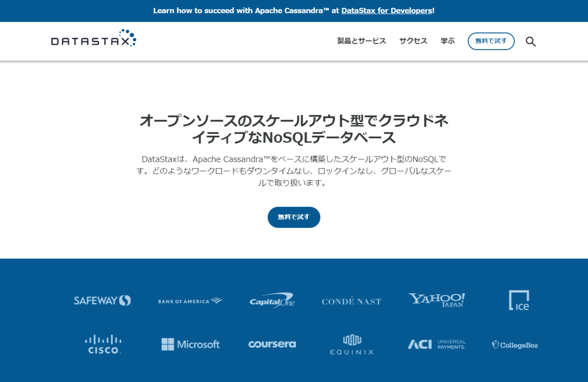This screenshot has width=588, height=382.
Task: Click the CollegeBoard logo
Action: [514, 345]
